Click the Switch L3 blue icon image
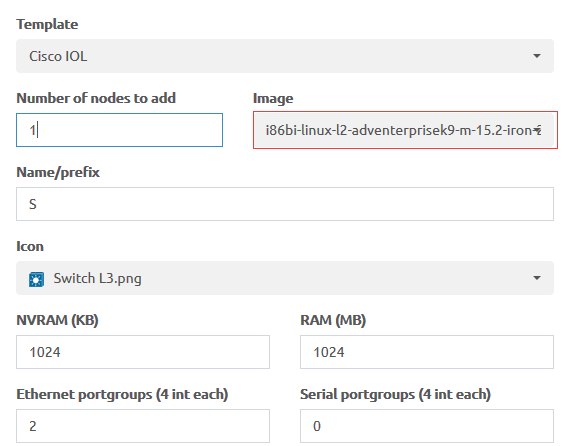This screenshot has width=575, height=446. click(x=36, y=279)
